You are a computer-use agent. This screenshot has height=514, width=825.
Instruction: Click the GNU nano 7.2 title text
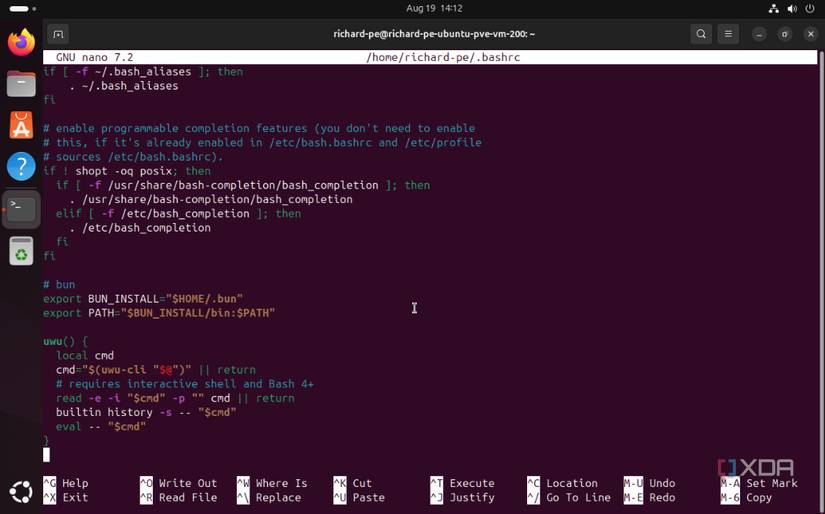(95, 57)
